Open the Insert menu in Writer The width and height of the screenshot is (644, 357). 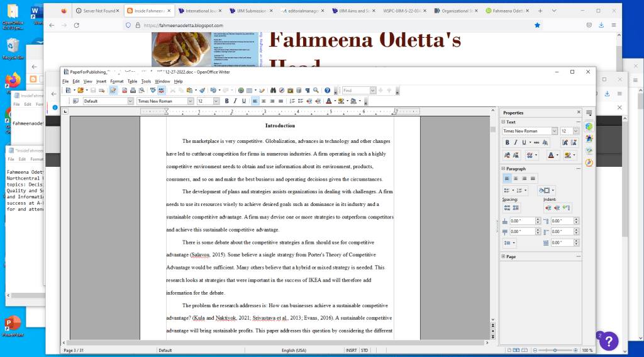(x=101, y=81)
